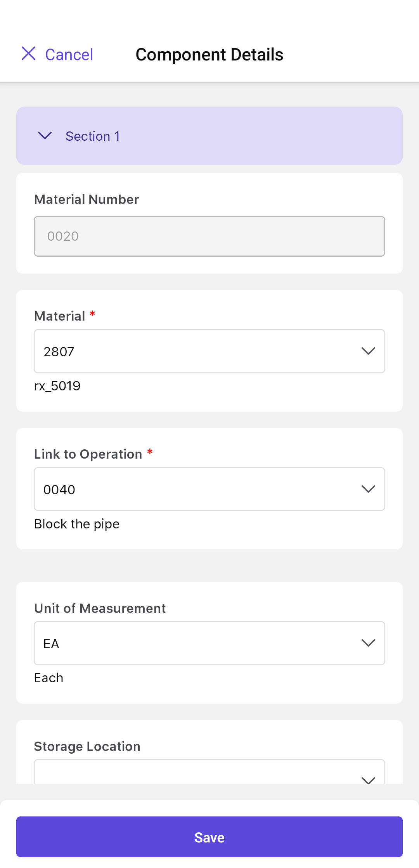Click the Material Number field showing 0020

(209, 236)
